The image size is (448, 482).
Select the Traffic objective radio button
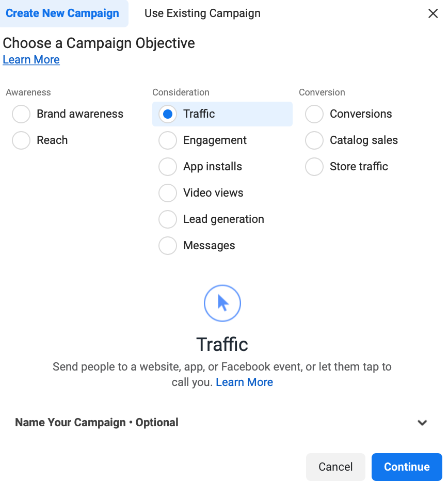click(167, 114)
